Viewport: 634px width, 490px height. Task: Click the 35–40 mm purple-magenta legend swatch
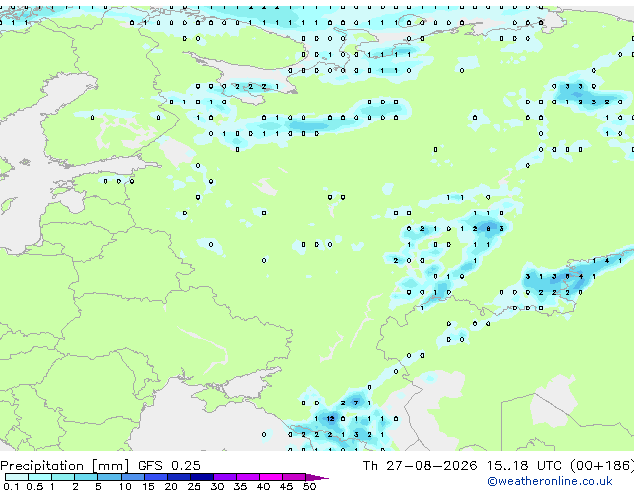(x=247, y=477)
